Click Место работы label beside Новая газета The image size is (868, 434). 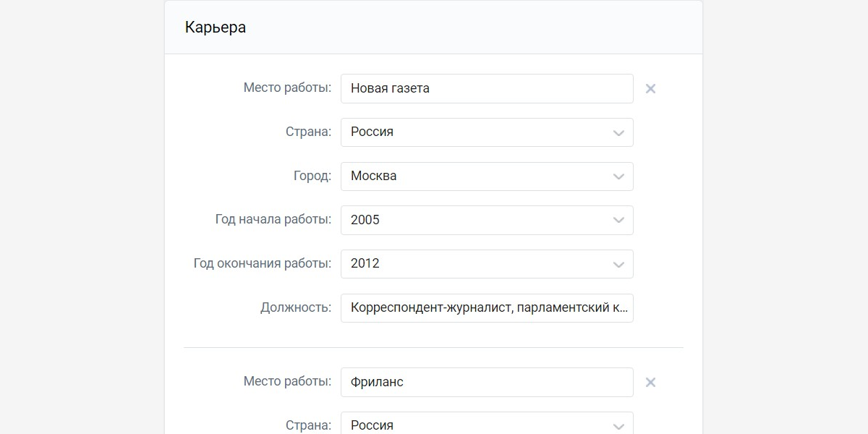coord(286,88)
